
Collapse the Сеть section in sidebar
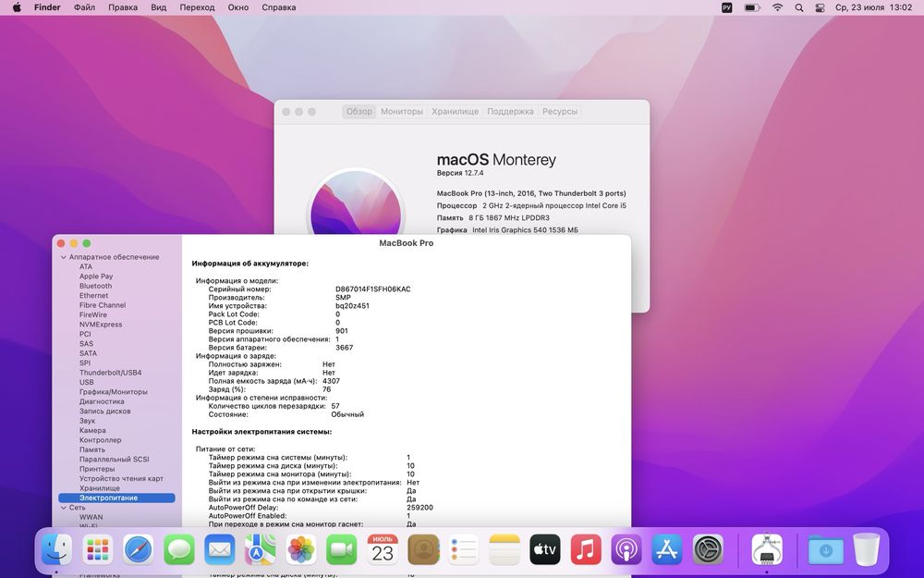[64, 507]
